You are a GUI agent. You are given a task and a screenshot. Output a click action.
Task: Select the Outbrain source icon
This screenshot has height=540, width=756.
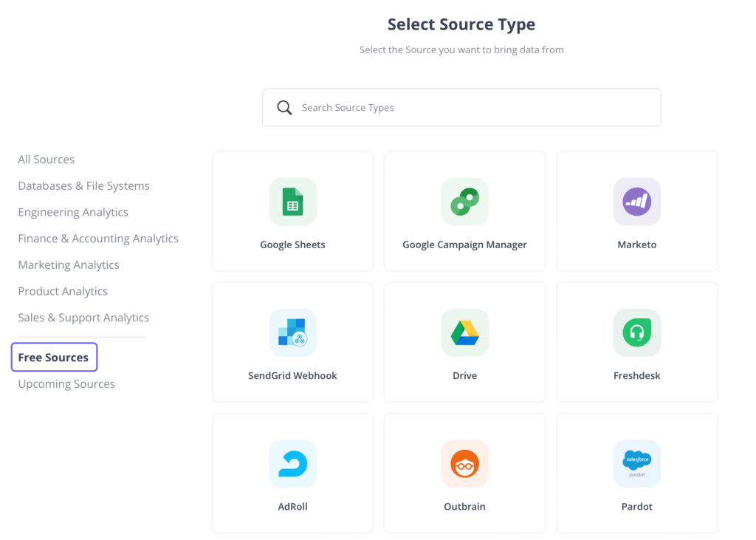pos(464,463)
